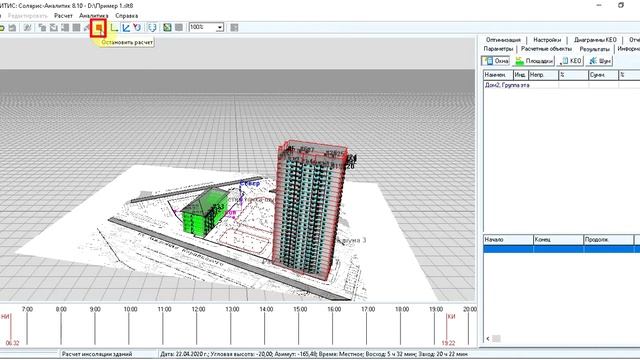Screen dimensions: 640x360
Task: Switch to the Расчетные объекты tab
Action: click(x=546, y=49)
